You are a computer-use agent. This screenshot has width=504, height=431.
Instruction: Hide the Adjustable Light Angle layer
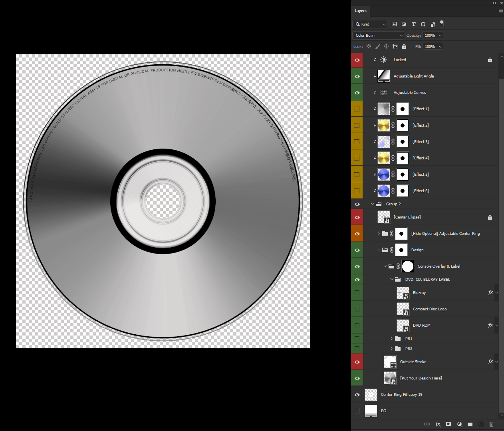click(x=357, y=76)
